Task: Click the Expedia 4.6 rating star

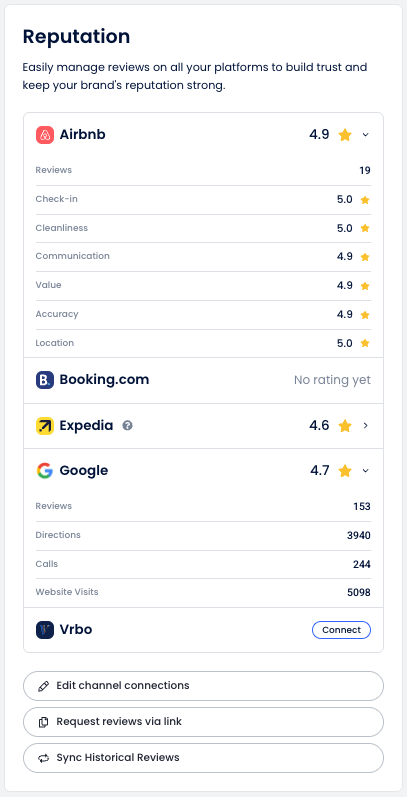Action: (345, 426)
